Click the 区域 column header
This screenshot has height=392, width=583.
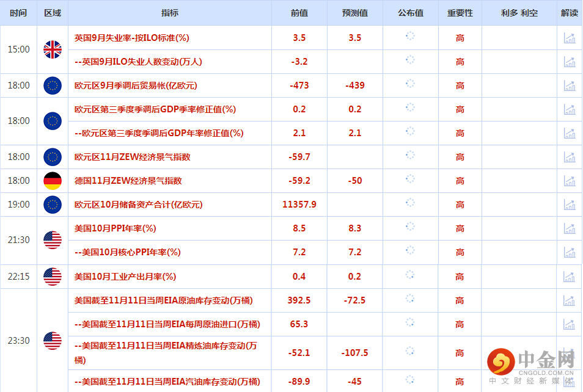(x=53, y=13)
